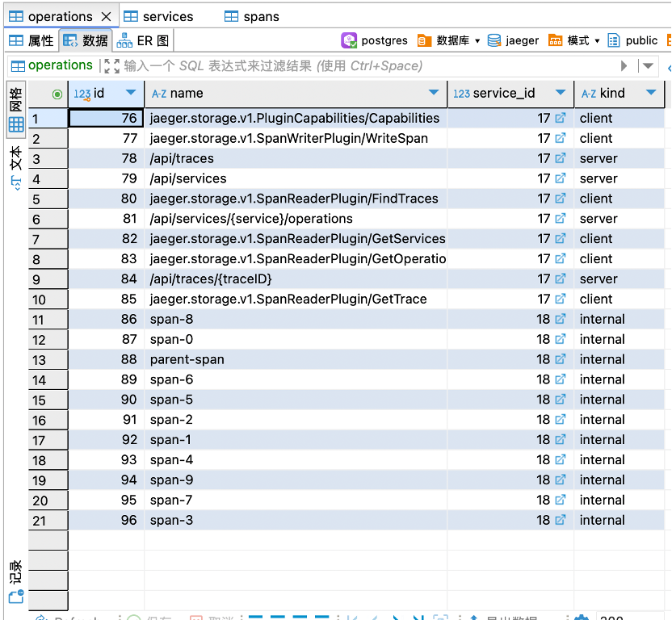Open the filter history dropdown arrow

[648, 65]
